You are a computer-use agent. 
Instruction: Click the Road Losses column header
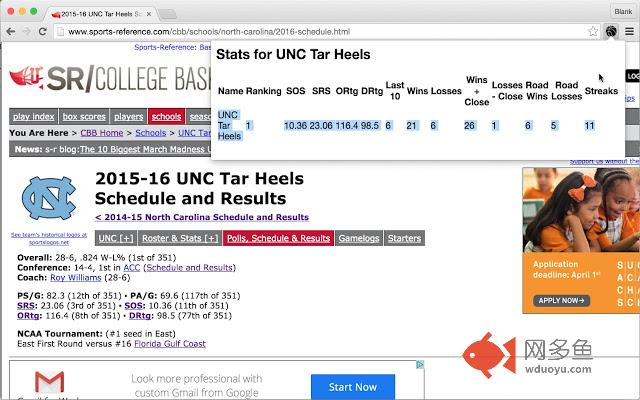pyautogui.click(x=567, y=91)
